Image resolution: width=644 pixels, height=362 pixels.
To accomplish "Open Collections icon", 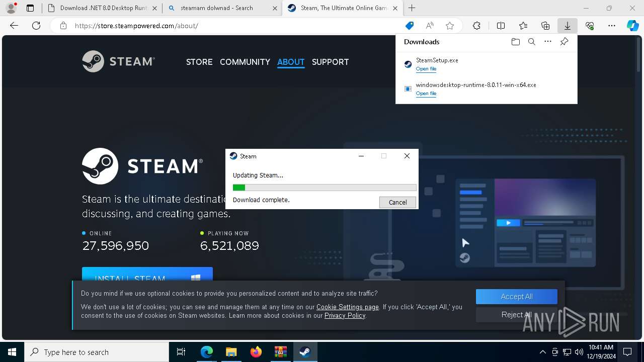I will click(545, 26).
